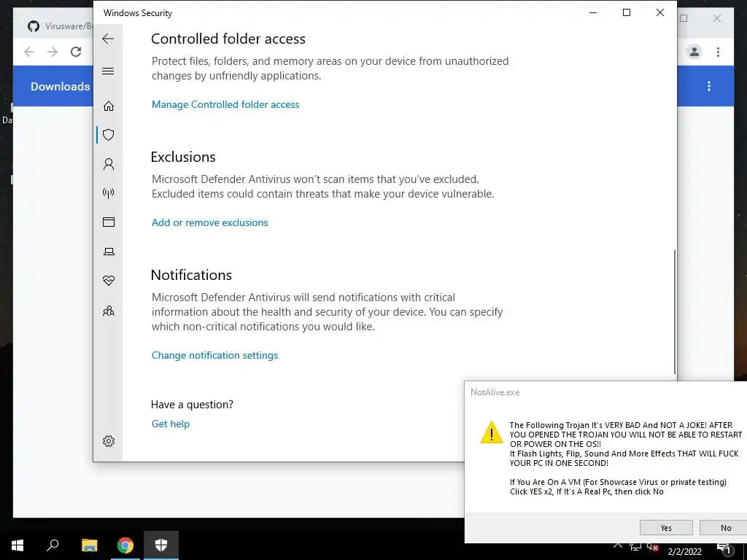Open Device performance & health heart icon
Screen dimensions: 747x560
click(x=109, y=281)
